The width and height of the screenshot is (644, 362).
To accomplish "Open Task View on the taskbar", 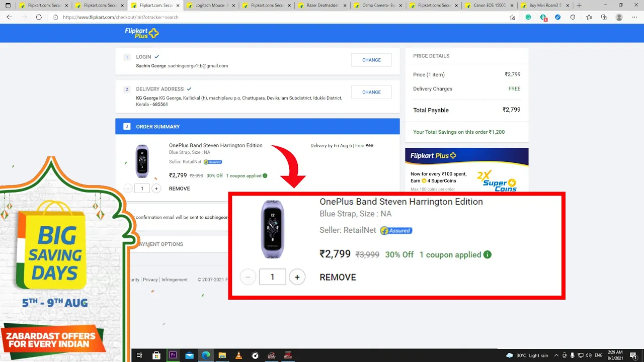I will [140, 355].
